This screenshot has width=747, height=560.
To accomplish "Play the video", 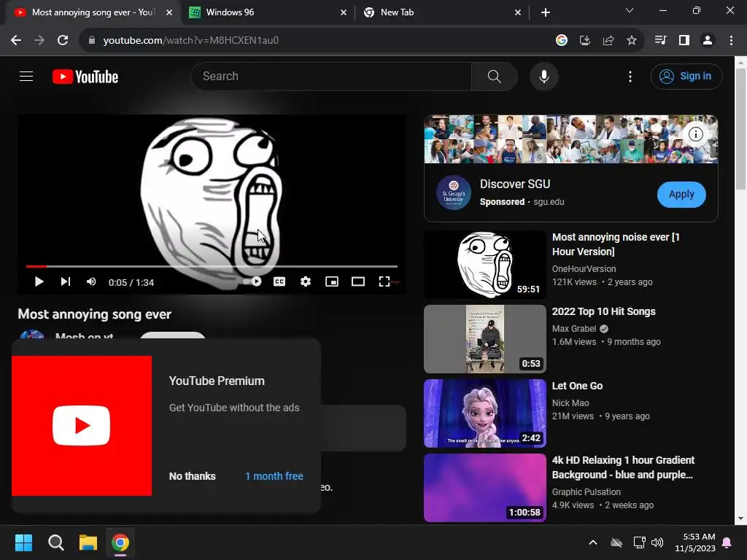I will coord(39,282).
